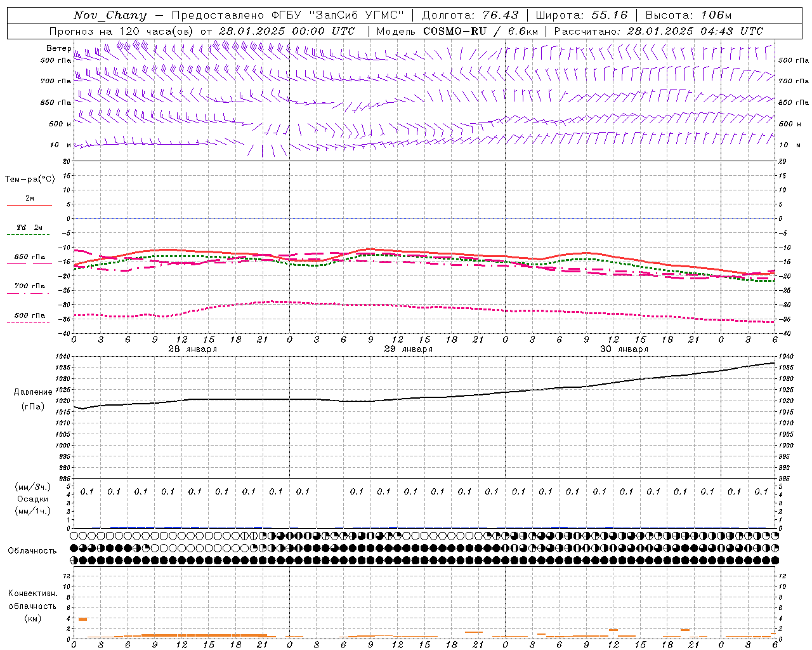The image size is (812, 650).
Task: Select the text Предоставлено ФГБУ "ЗапСиб УГМС"
Action: click(288, 15)
